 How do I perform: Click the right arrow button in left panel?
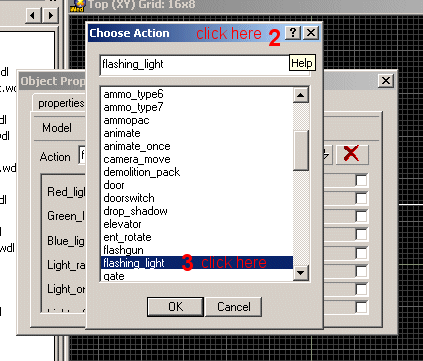click(50, 15)
